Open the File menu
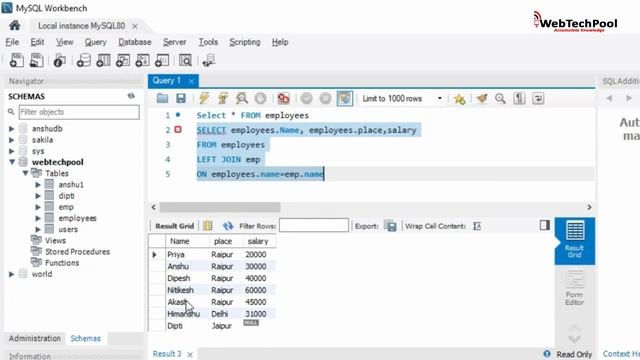The image size is (640, 360). (x=12, y=42)
